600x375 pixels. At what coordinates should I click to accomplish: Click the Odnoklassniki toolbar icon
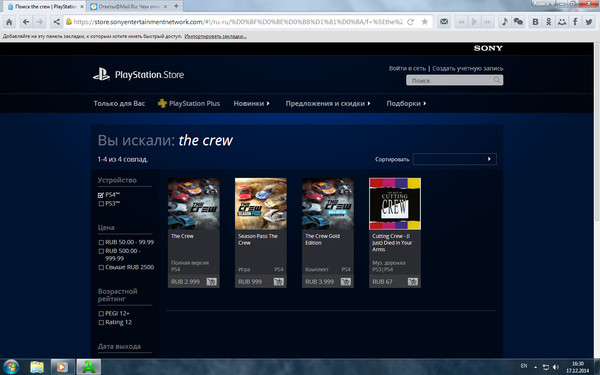click(x=548, y=22)
